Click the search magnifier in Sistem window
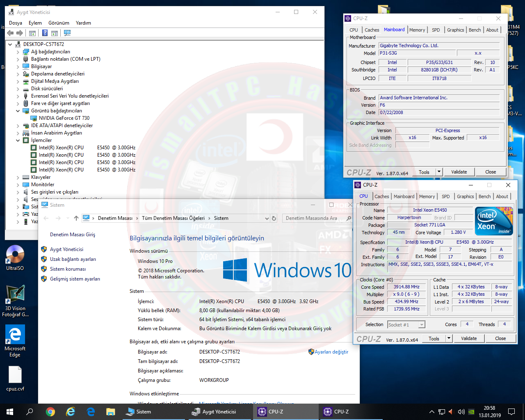The image size is (525, 420). pyautogui.click(x=349, y=218)
